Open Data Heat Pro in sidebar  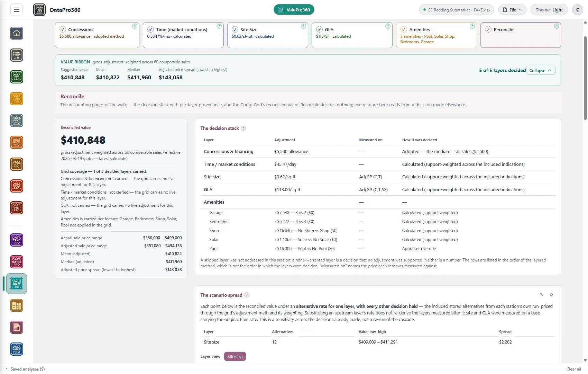click(x=17, y=186)
